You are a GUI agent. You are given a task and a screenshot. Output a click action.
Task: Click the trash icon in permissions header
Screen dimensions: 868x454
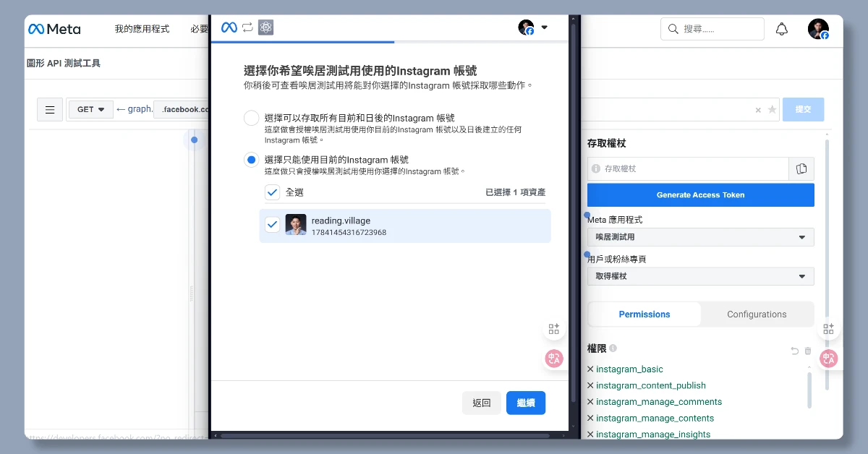(x=808, y=351)
